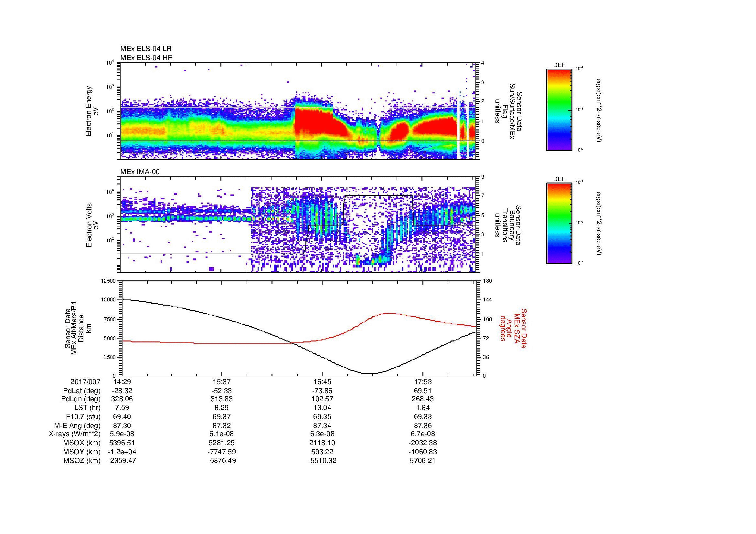The width and height of the screenshot is (756, 534).
Task: Click the LST value 1.84
Action: (423, 408)
